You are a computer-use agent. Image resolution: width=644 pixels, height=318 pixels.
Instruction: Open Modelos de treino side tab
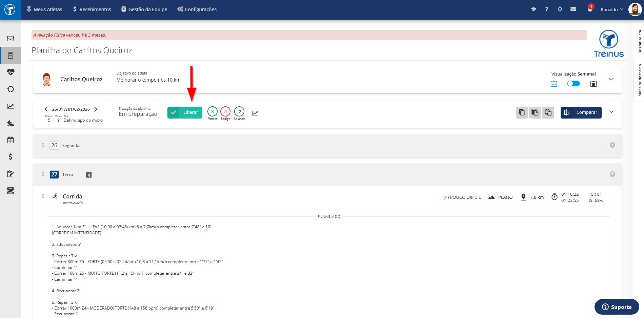[640, 80]
